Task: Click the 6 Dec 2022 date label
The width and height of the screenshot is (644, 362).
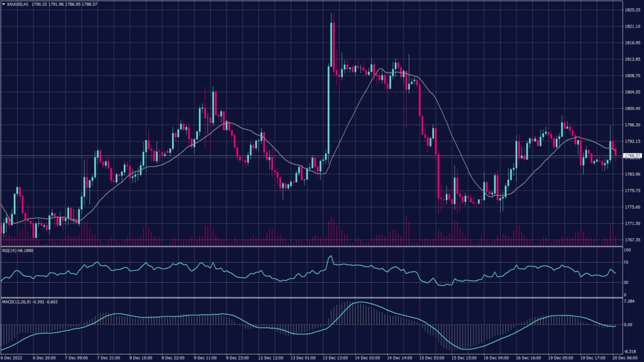Action: [x=13, y=357]
